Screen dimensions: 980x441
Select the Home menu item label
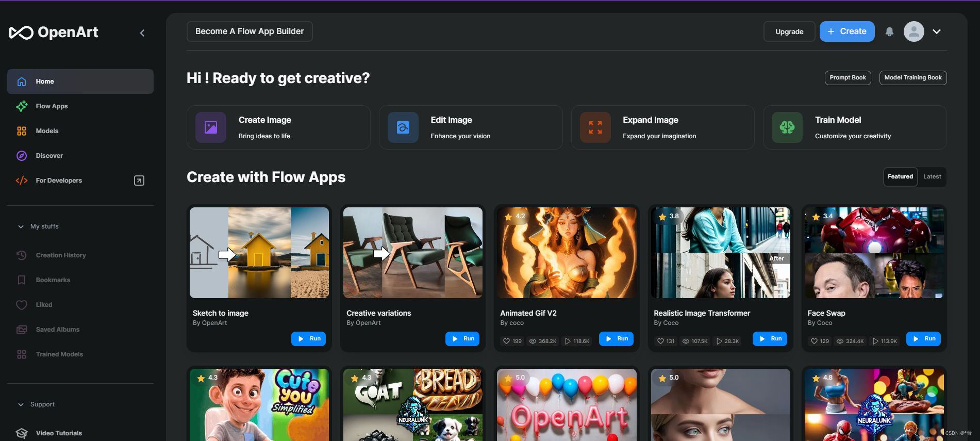(45, 81)
